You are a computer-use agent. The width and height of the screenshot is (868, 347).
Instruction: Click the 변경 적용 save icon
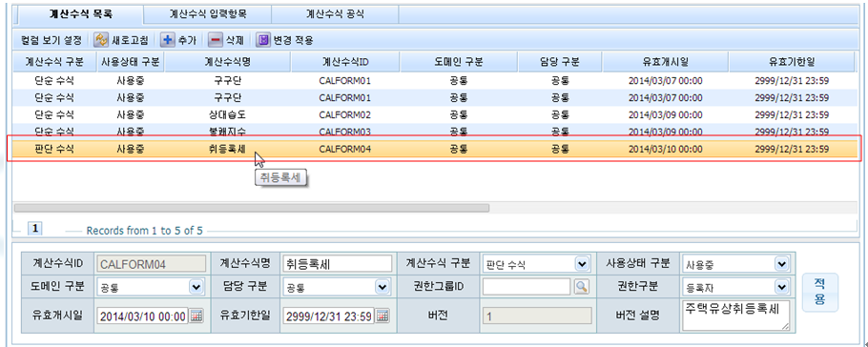point(263,40)
